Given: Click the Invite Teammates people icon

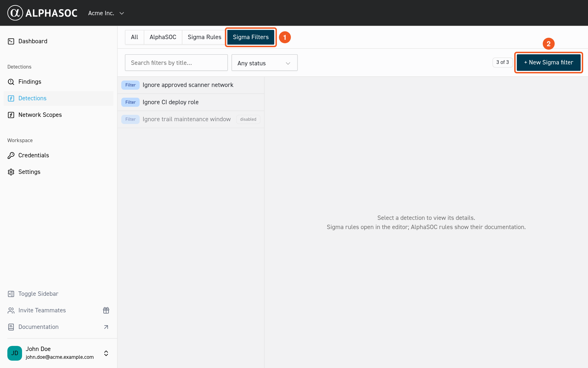Looking at the screenshot, I should 11,310.
